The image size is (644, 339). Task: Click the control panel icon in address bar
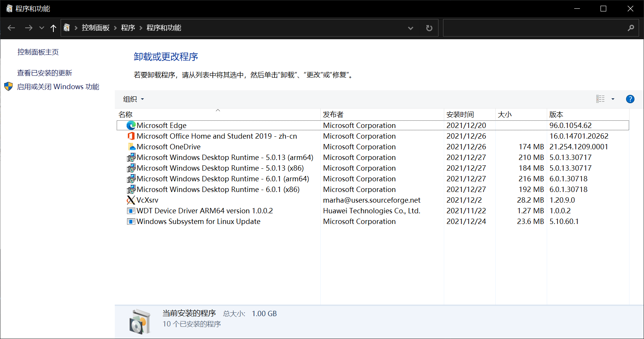coord(67,28)
